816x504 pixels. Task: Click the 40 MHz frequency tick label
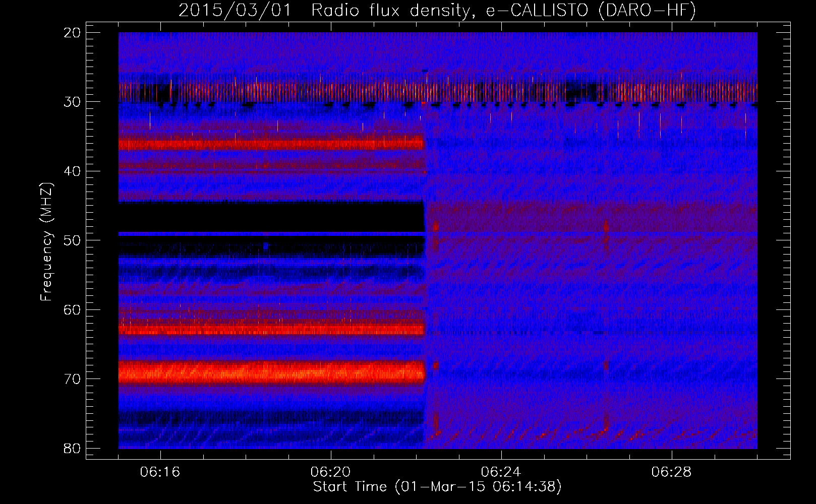tap(73, 171)
